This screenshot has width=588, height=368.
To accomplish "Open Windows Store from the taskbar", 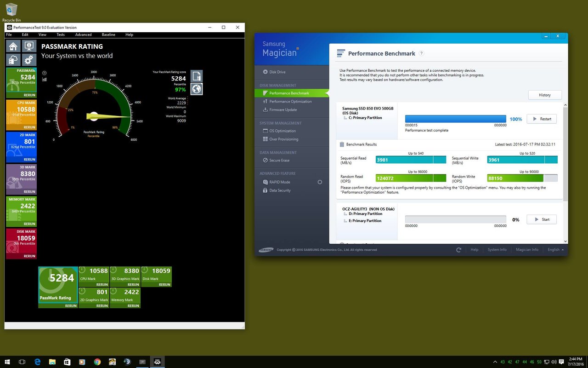I will click(67, 362).
